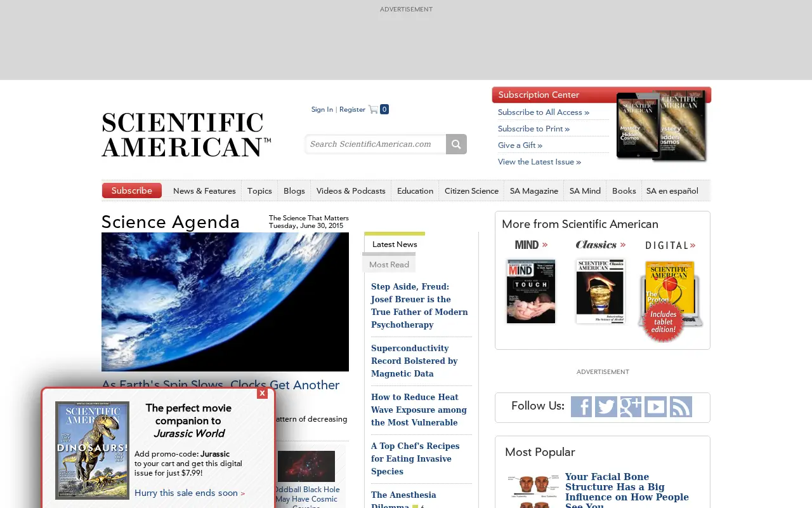Click the Register link

click(352, 109)
